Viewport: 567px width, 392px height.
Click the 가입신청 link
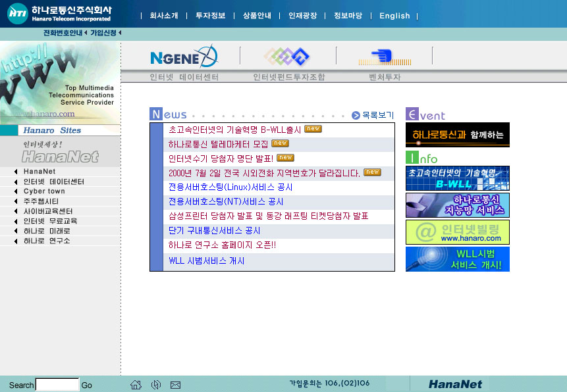(103, 33)
